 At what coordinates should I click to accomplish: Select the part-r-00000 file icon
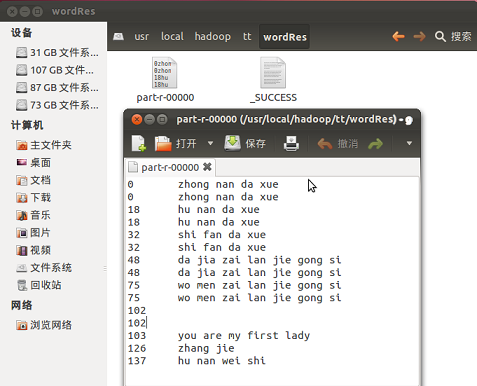(165, 73)
